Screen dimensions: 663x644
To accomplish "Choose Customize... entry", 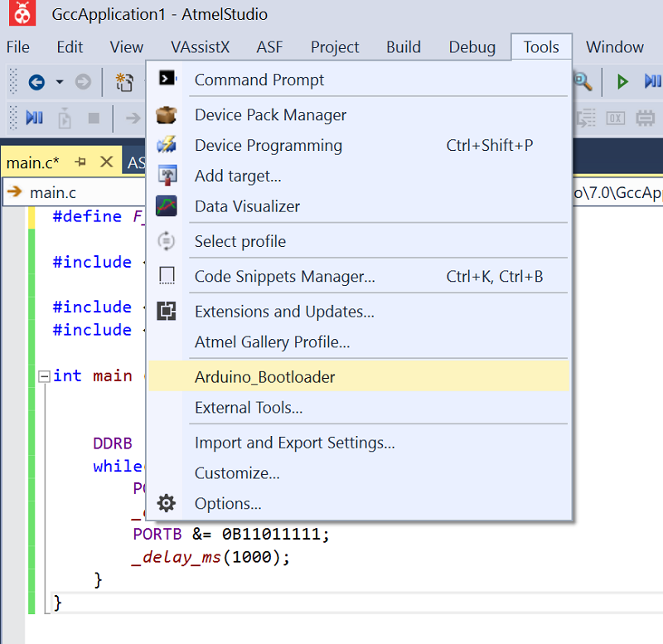I will pos(359,472).
